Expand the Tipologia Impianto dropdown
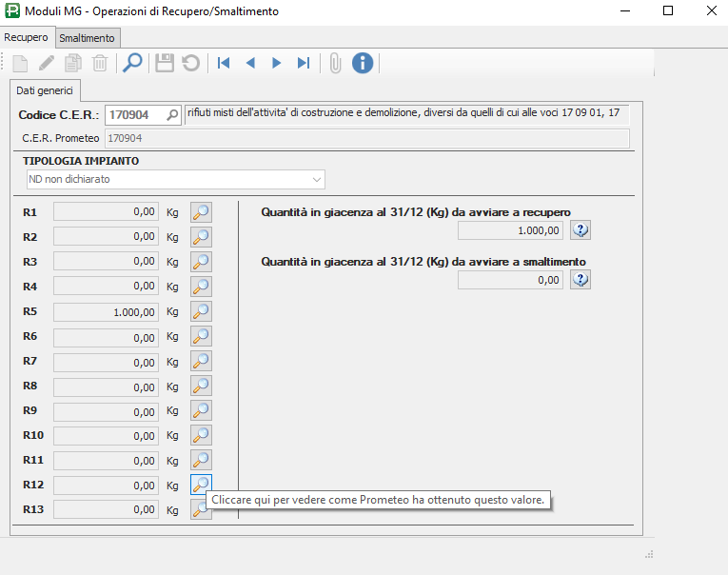This screenshot has width=728, height=575. pyautogui.click(x=317, y=179)
